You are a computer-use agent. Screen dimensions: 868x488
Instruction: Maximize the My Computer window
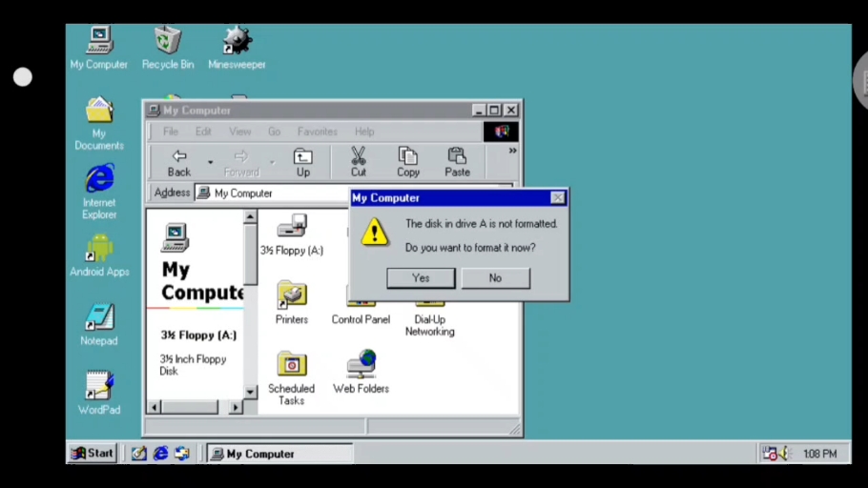494,111
